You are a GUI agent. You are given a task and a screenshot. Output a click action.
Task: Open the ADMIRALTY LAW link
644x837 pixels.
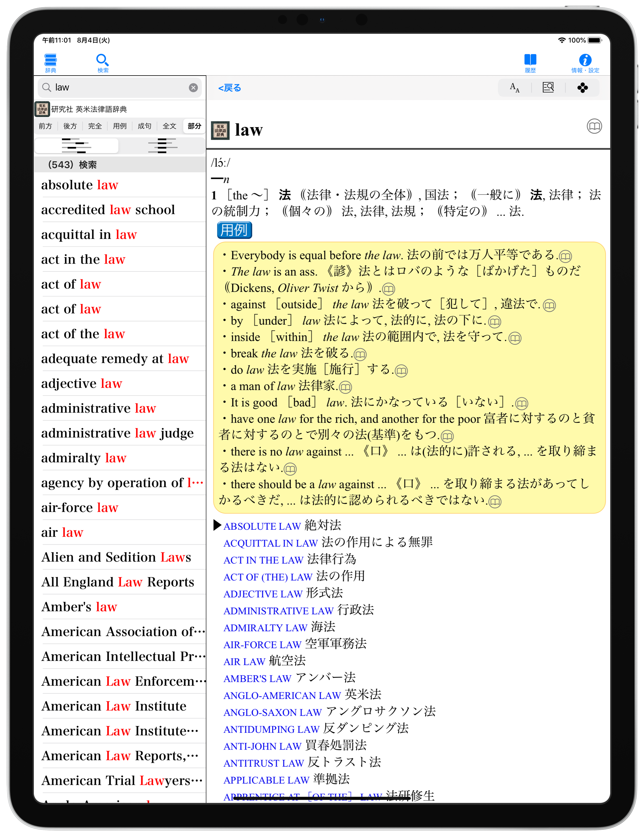[265, 628]
